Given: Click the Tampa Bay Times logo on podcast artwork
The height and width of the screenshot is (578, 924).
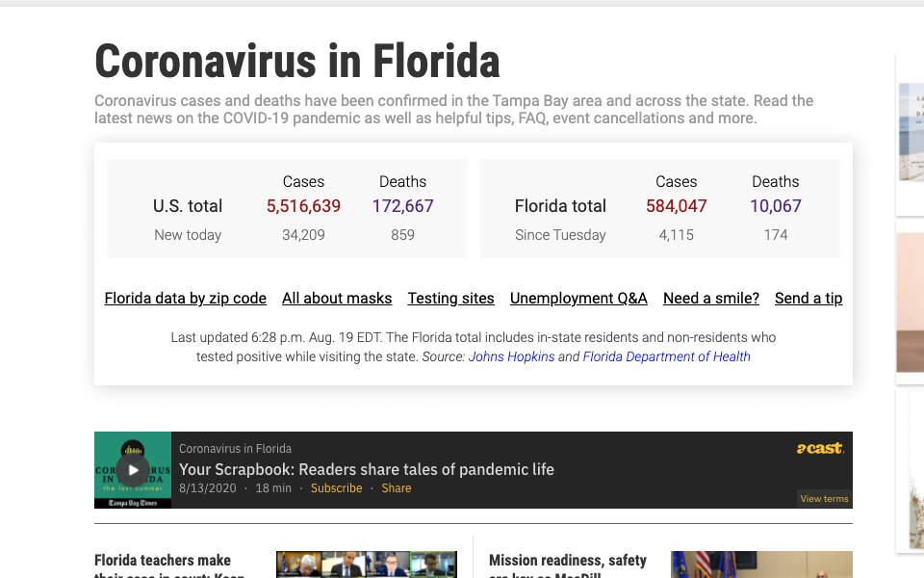Looking at the screenshot, I should coord(132,502).
